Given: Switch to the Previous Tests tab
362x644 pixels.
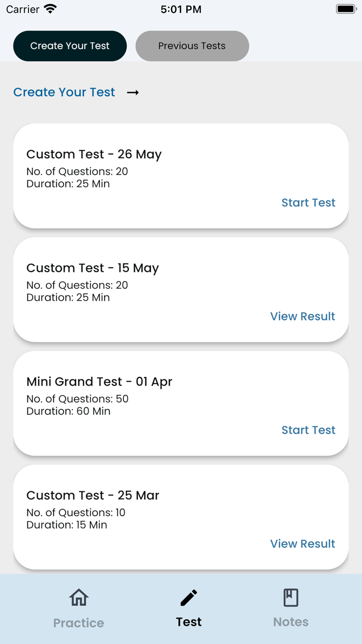Looking at the screenshot, I should pos(192,46).
